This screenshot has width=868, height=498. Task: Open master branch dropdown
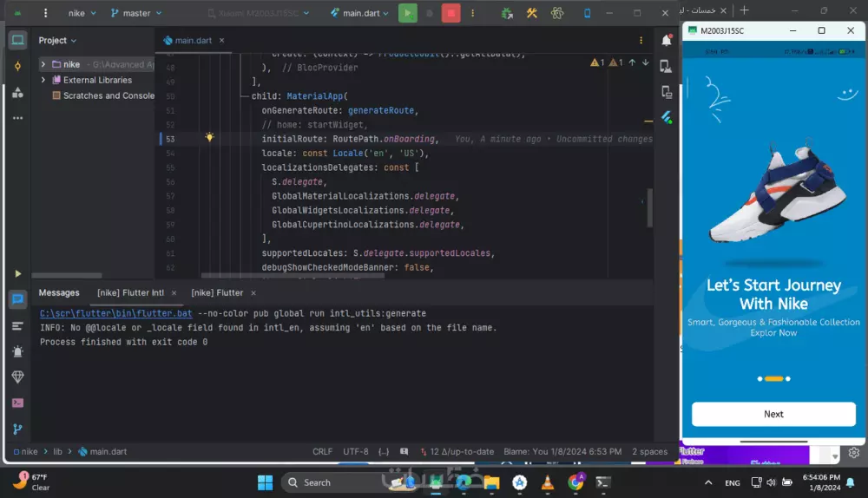[136, 13]
